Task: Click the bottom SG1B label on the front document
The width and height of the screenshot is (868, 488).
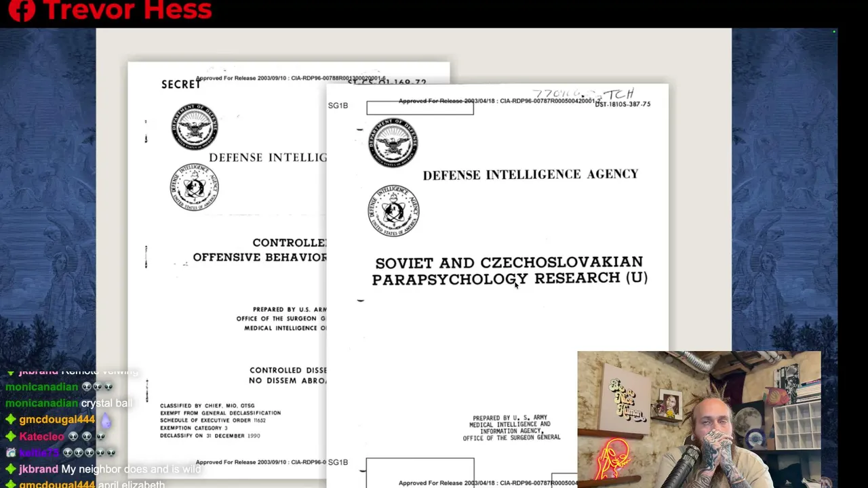Action: [338, 462]
